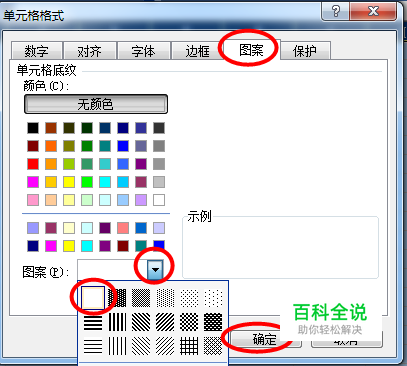The width and height of the screenshot is (407, 366).
Task: Select the thin reverse diagonal line pattern
Action: pyautogui.click(x=141, y=346)
